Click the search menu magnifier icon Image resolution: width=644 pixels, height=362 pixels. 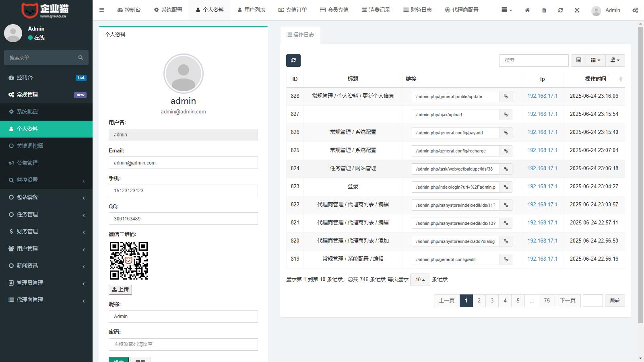(x=80, y=58)
